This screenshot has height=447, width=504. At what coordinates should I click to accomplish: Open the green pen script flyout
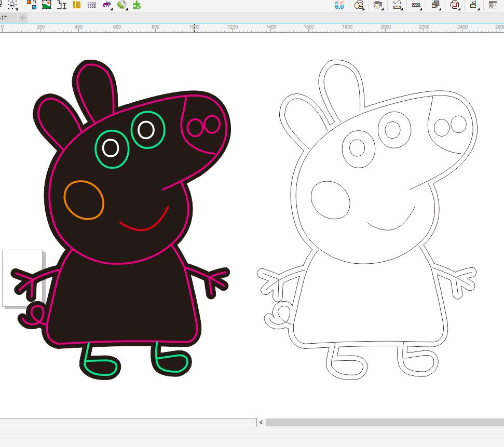(x=122, y=5)
